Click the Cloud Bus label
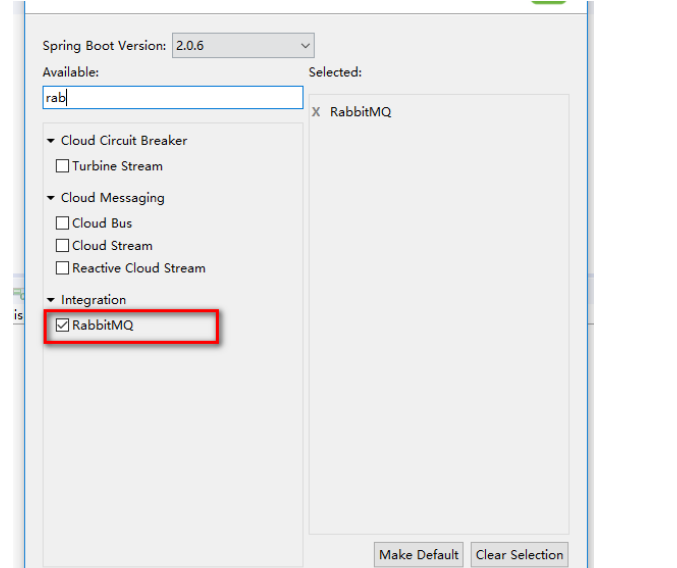 click(x=102, y=223)
